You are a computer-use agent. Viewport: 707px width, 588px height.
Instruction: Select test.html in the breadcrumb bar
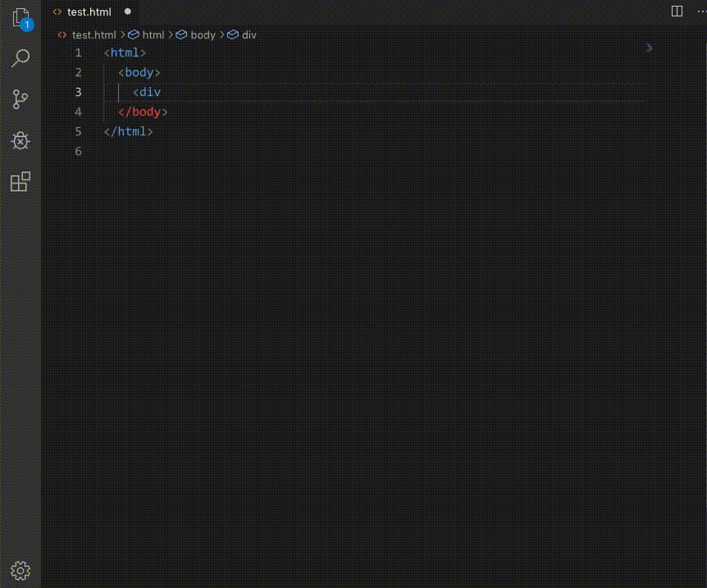(x=94, y=35)
